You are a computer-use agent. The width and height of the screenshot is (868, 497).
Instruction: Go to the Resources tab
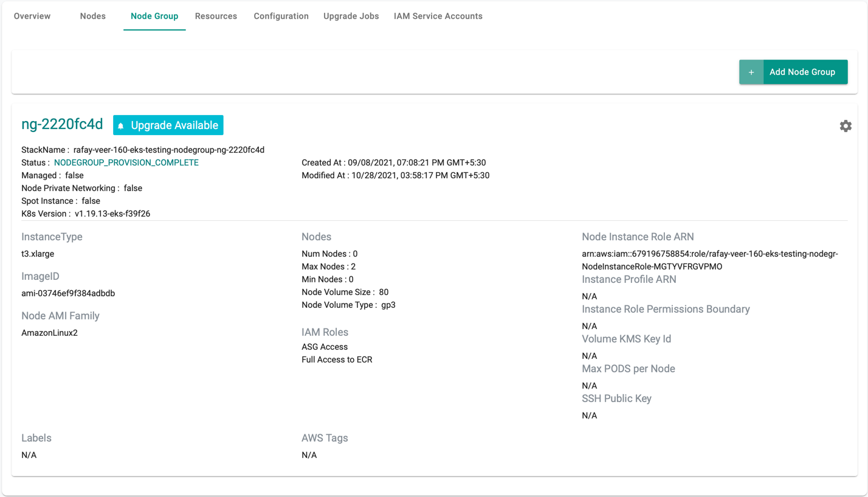click(x=216, y=16)
